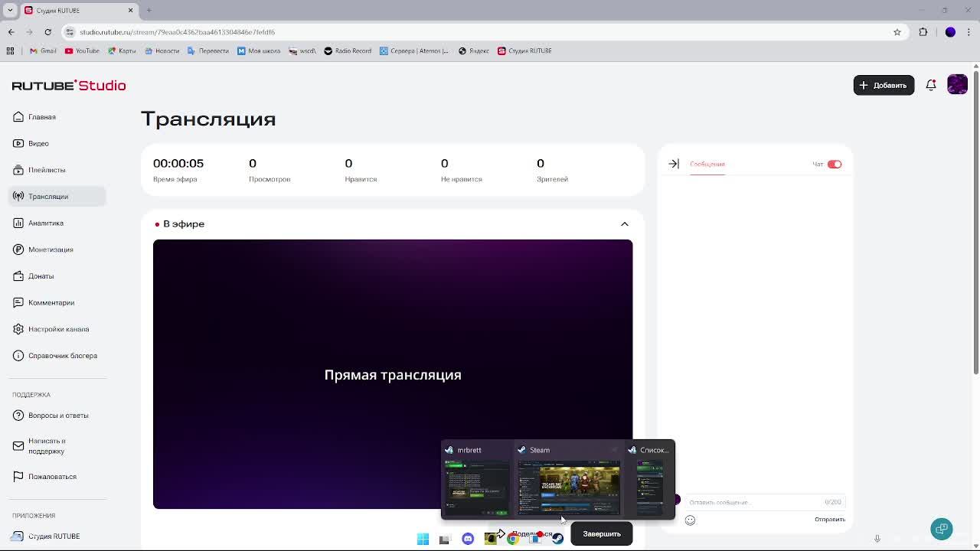Screen dimensions: 980x551
Task: Reload the browser page
Action: 47,32
